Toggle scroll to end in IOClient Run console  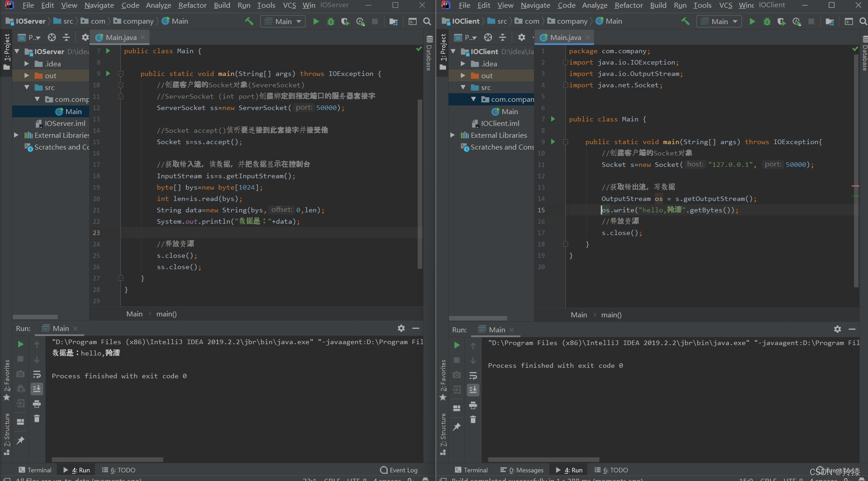tap(473, 390)
